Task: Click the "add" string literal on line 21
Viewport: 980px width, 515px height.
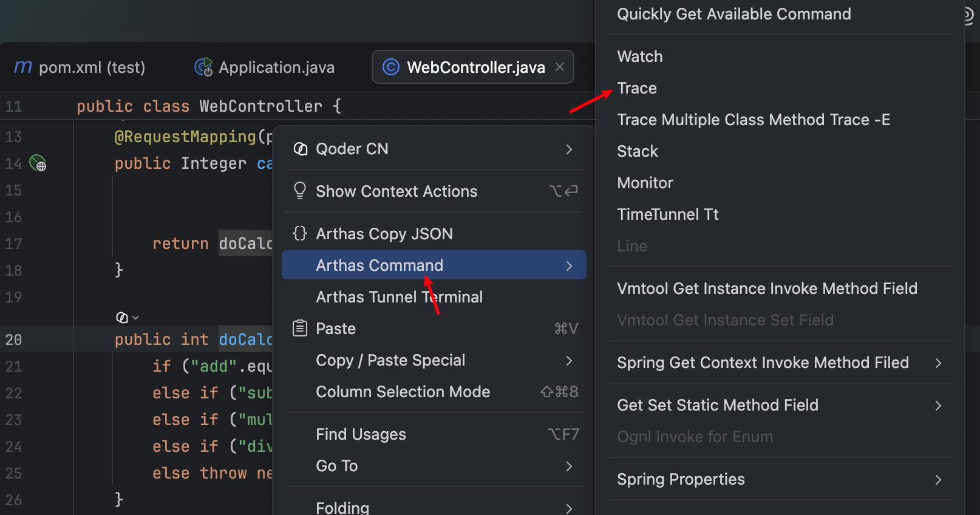Action: [214, 366]
